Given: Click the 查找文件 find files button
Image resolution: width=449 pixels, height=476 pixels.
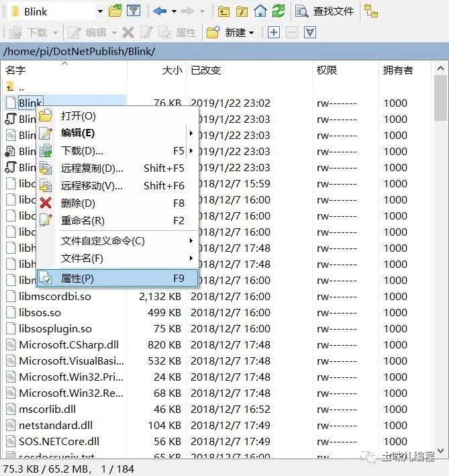Looking at the screenshot, I should [x=325, y=11].
